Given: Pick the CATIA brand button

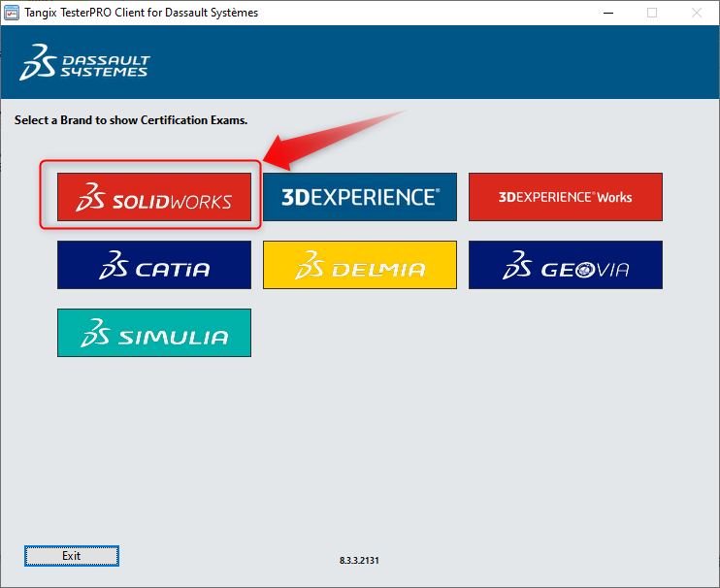Looking at the screenshot, I should (x=154, y=265).
